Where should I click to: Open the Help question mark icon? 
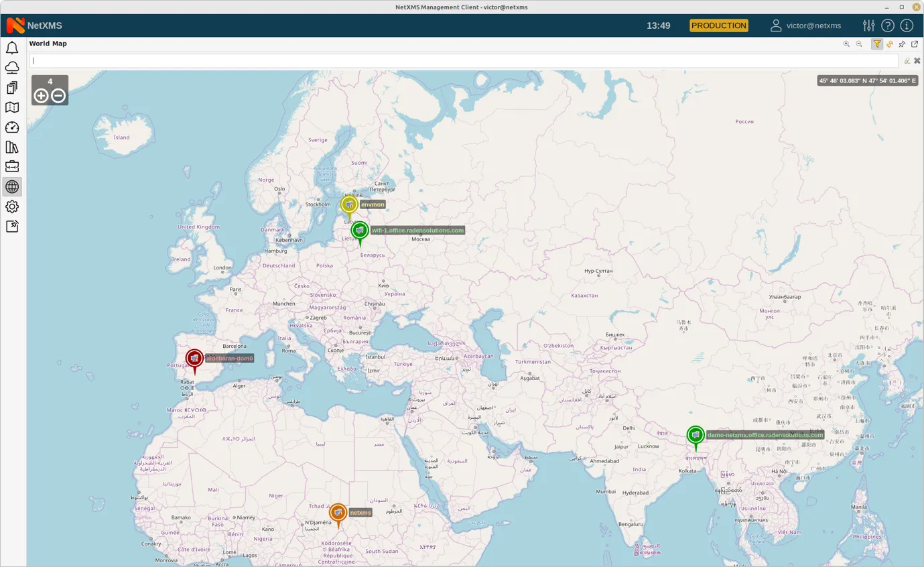(888, 25)
